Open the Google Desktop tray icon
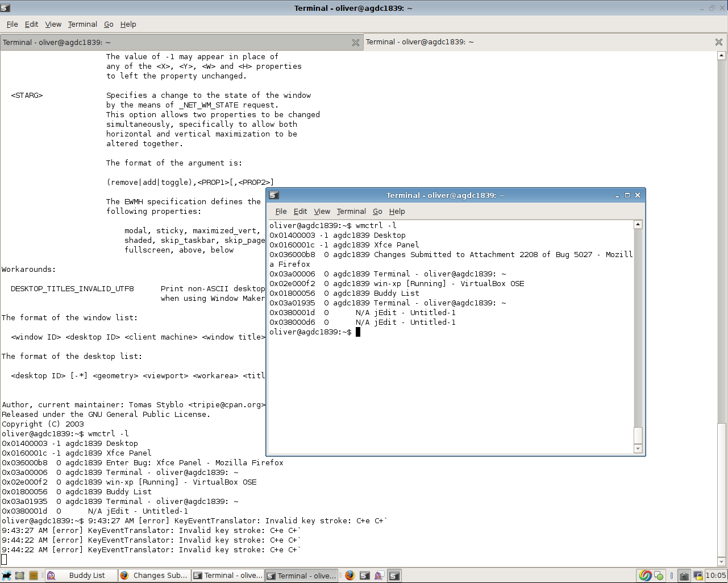 coord(645,576)
